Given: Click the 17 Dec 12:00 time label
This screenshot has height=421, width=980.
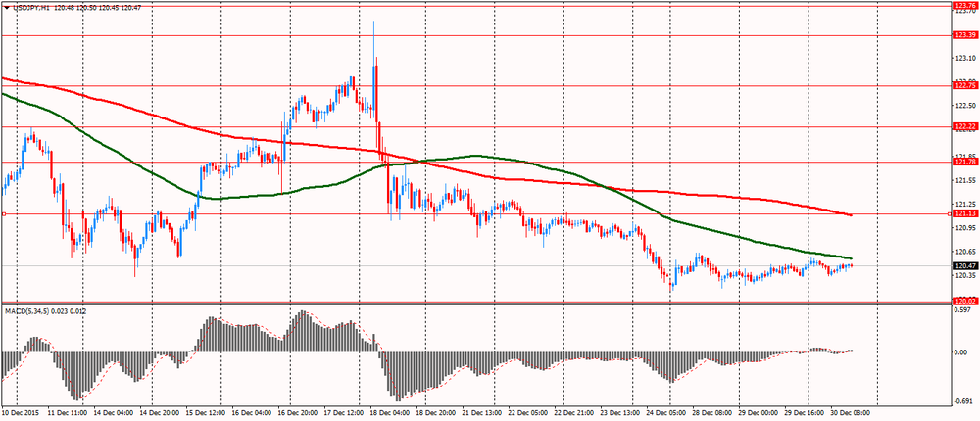Looking at the screenshot, I should (346, 413).
